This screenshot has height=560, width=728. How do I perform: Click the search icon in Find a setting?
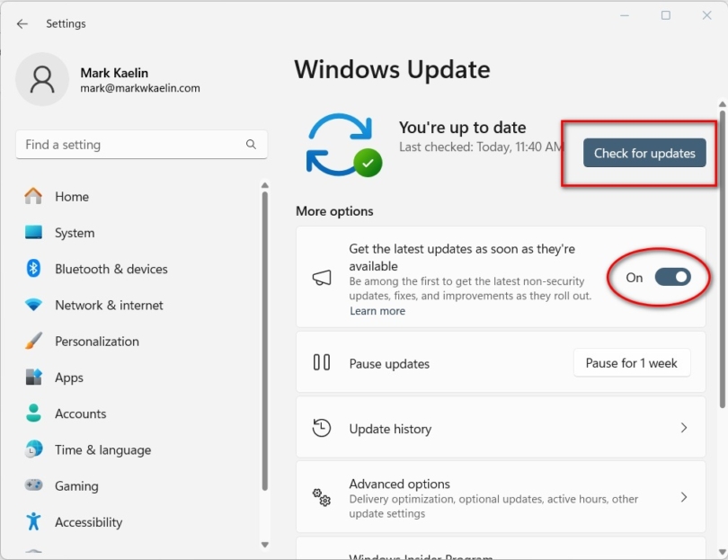252,144
